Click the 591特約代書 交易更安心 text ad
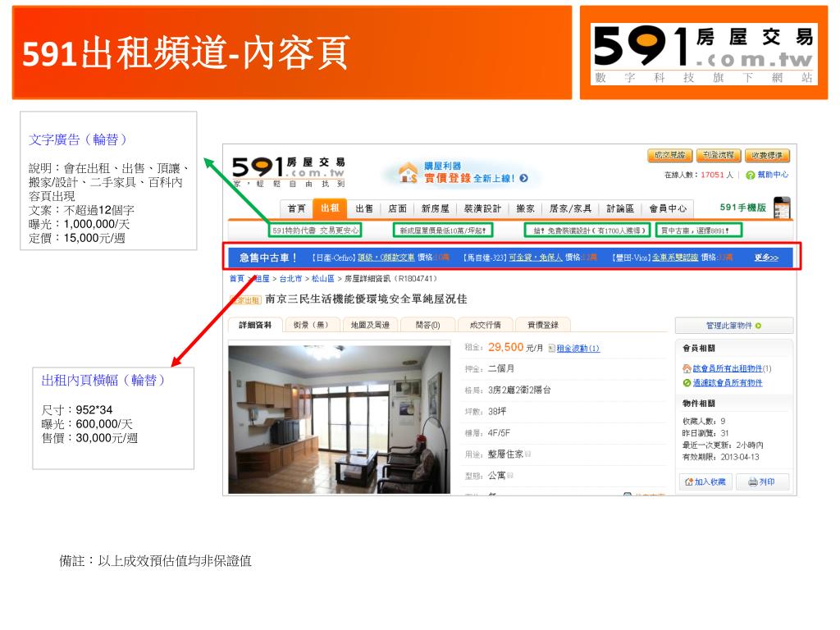The height and width of the screenshot is (630, 840). pyautogui.click(x=315, y=231)
